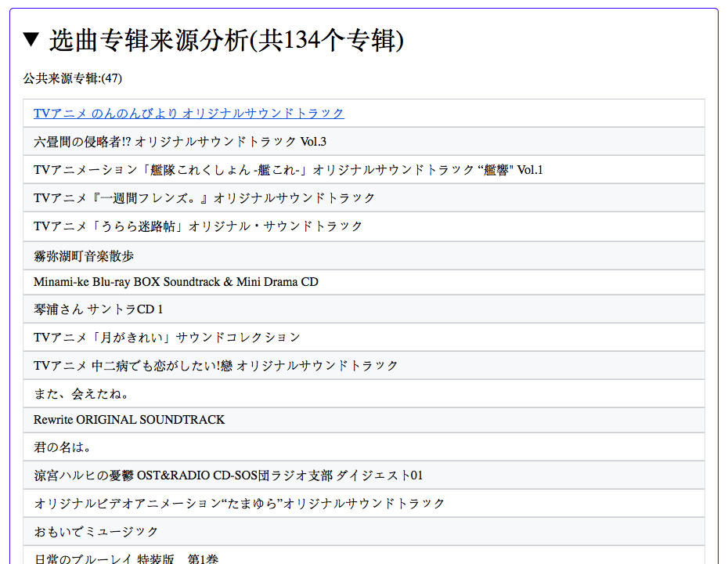
Task: Select the おもいでミュージック row
Action: (364, 531)
